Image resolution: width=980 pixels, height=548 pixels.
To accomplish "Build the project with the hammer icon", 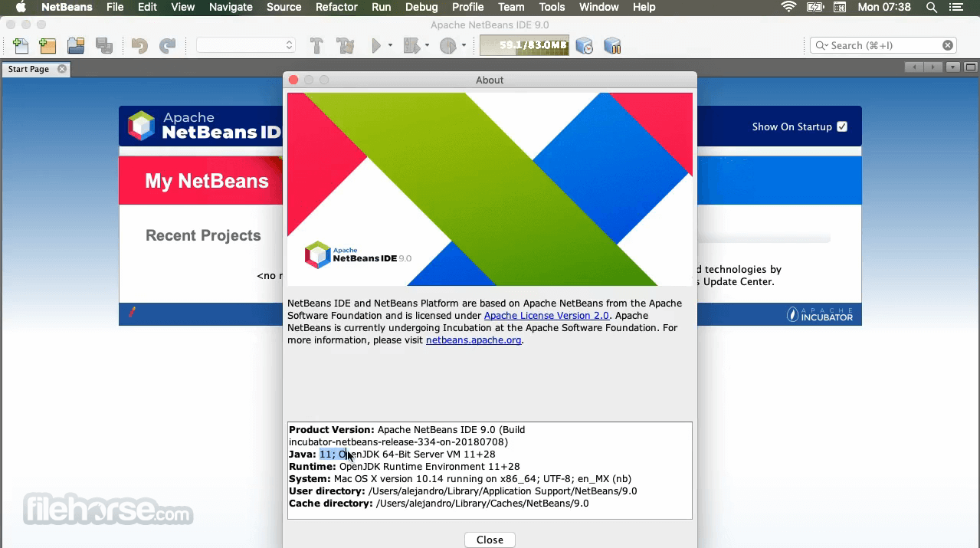I will point(316,45).
